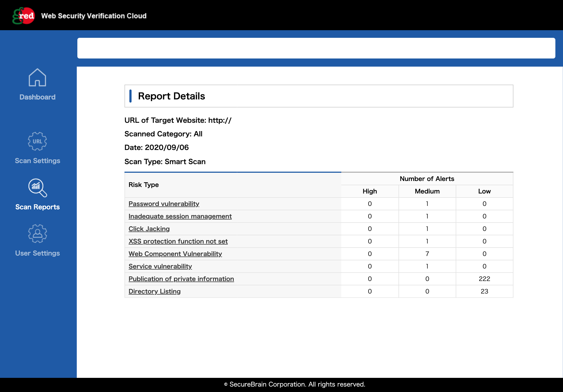
Task: Click the Click Jacking risk entry
Action: [149, 229]
